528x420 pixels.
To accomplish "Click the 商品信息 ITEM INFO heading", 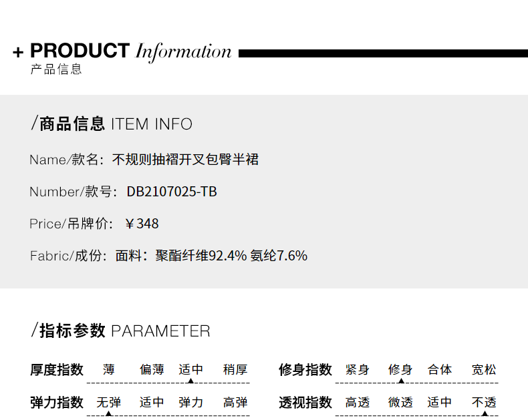I will (112, 124).
